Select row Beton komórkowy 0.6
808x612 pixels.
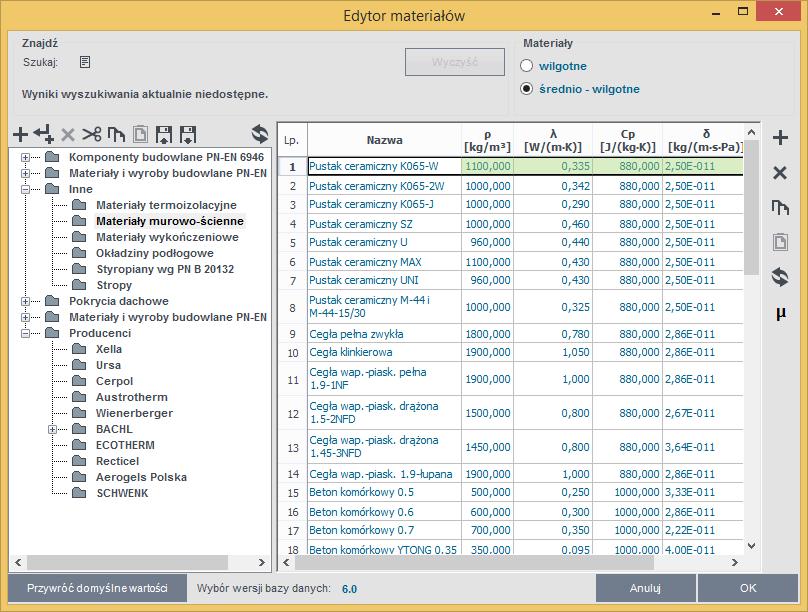point(511,512)
